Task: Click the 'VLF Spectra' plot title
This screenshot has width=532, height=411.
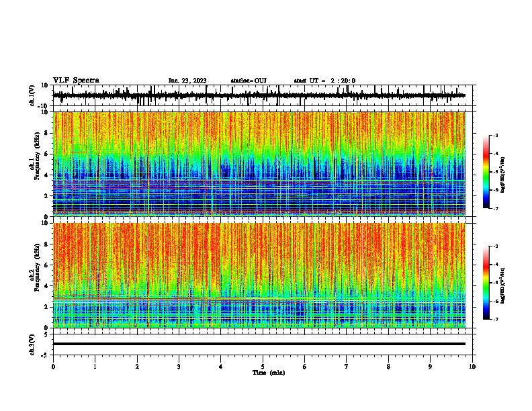Action: (76, 81)
